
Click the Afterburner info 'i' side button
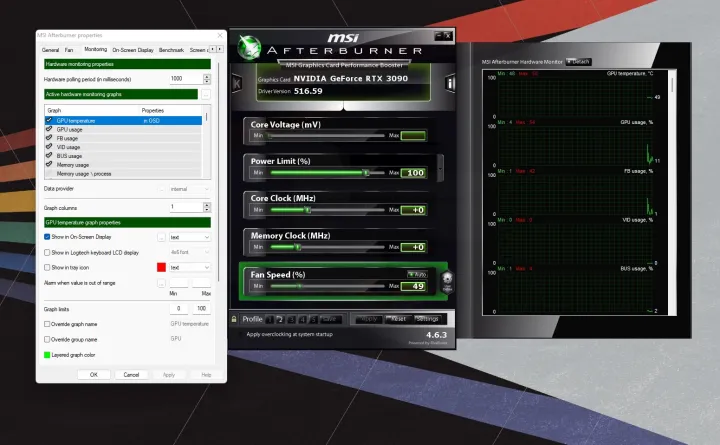[450, 83]
